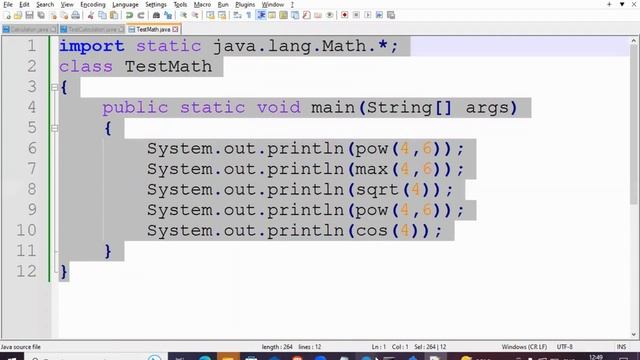Click the Save All toolbar icon
The width and height of the screenshot is (640, 360).
click(41, 15)
